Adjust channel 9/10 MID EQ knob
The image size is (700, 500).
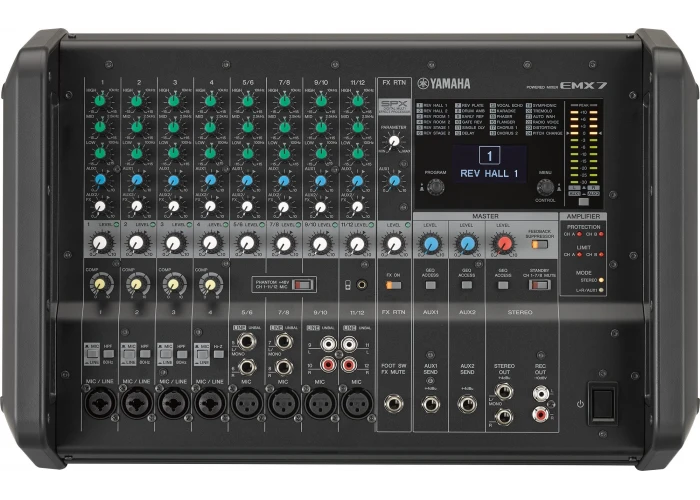click(x=321, y=127)
